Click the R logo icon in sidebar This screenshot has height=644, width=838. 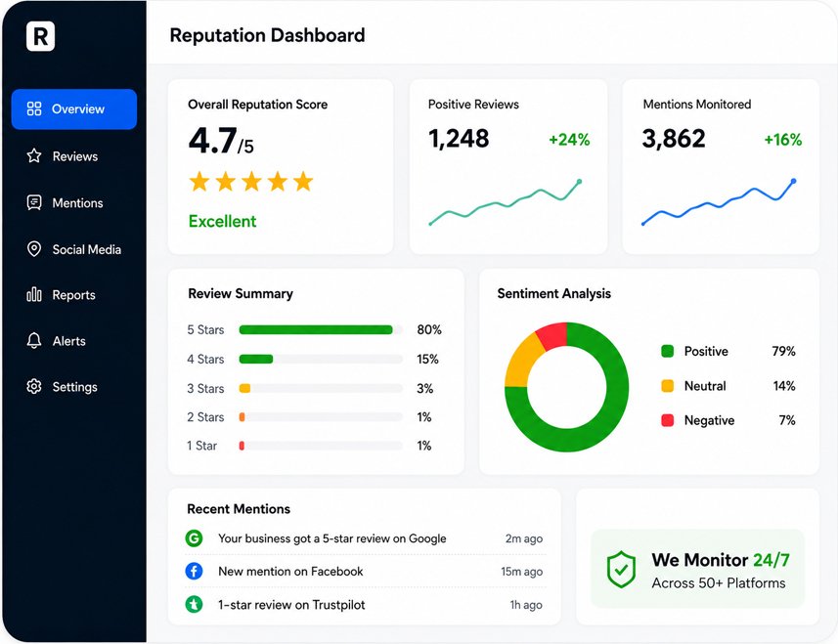41,36
